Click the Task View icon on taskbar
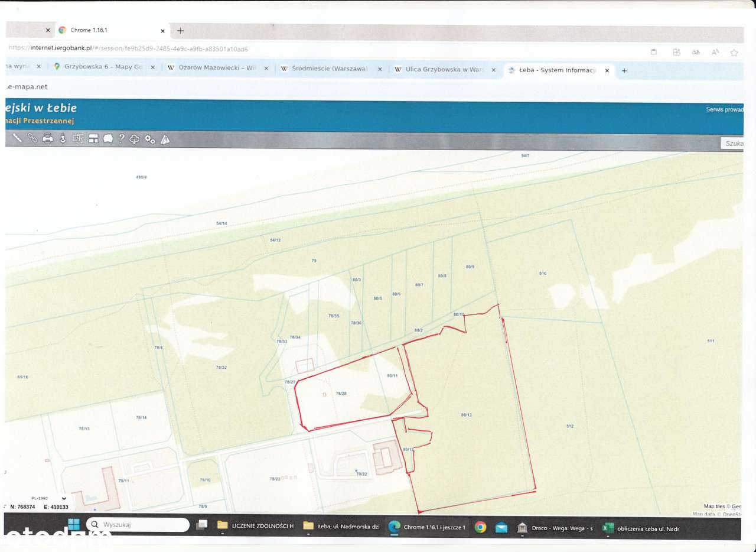Screen dimensions: 756x552 201,525
